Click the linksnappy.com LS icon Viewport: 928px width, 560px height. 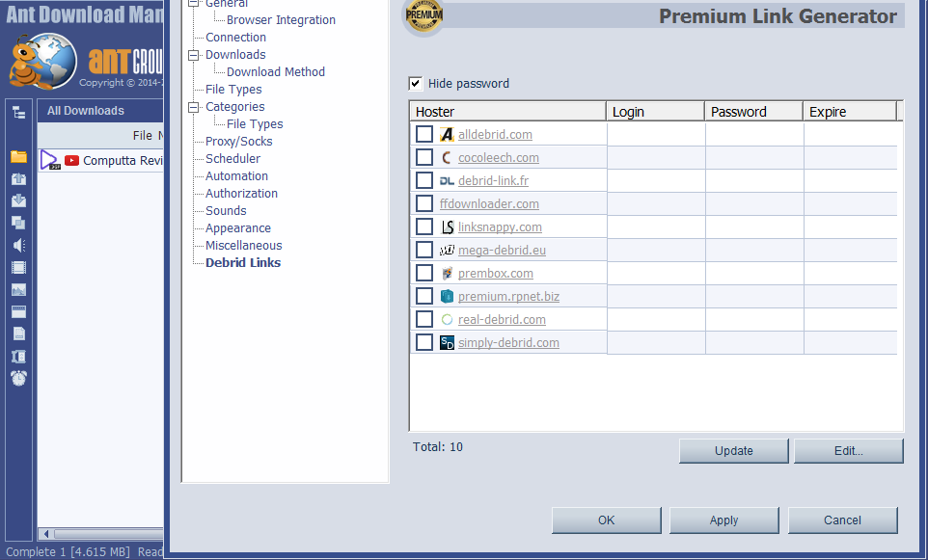[x=447, y=227]
